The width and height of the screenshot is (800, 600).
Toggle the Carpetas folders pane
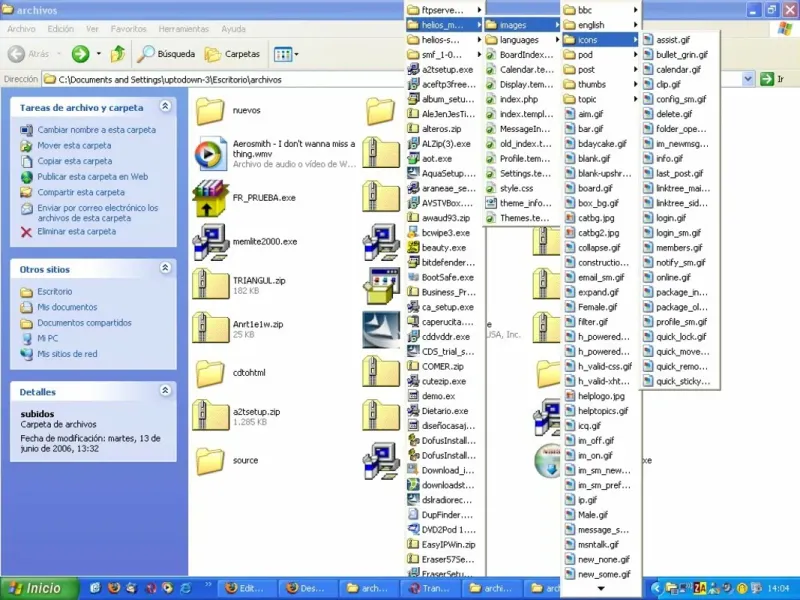232,54
